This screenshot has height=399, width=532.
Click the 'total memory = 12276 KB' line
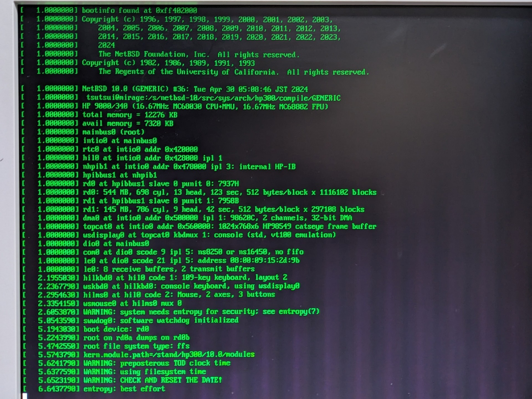click(x=130, y=115)
